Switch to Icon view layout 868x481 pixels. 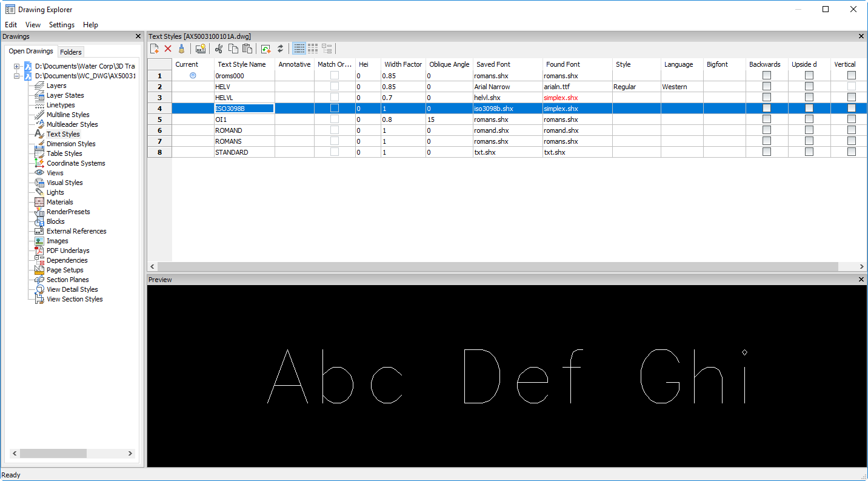click(x=313, y=49)
